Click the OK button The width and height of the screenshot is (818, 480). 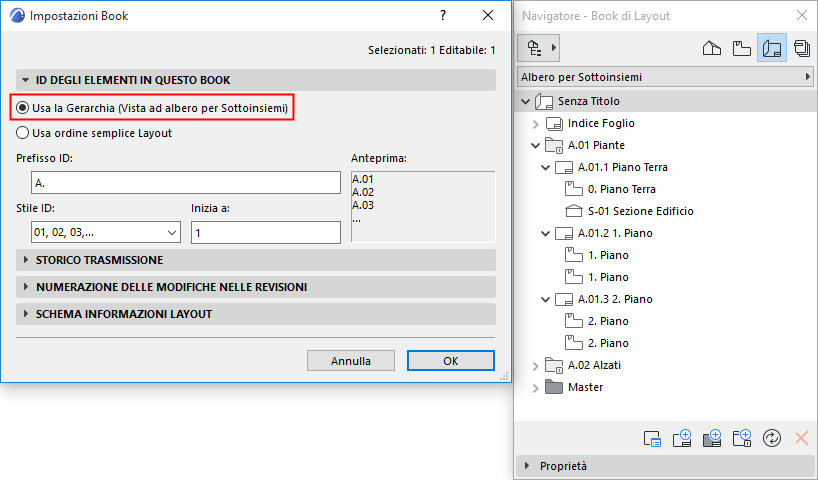point(451,361)
